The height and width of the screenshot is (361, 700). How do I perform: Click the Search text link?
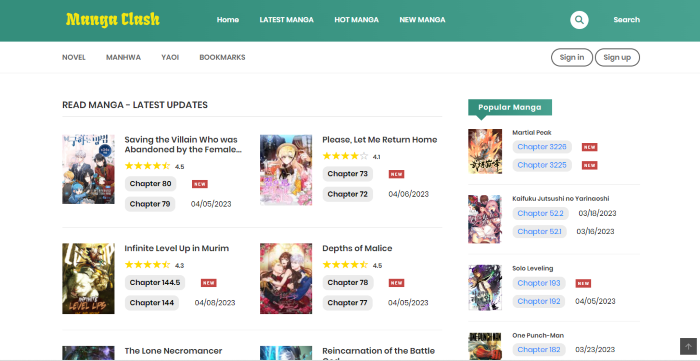coord(626,20)
